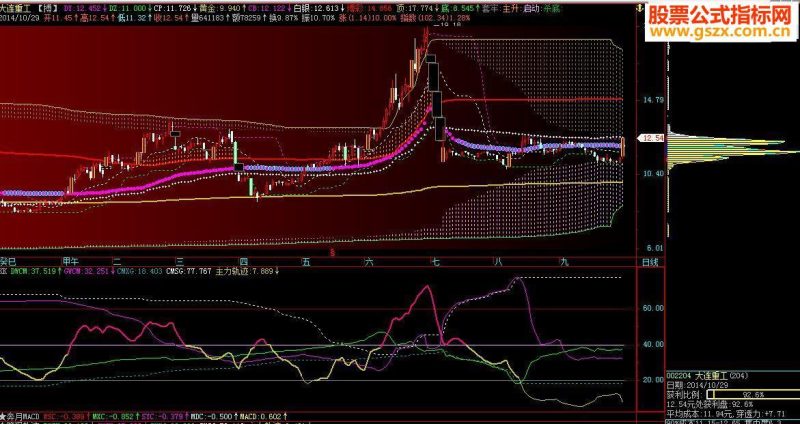Select the 甲午 year label on timeline
800x424 pixels.
pos(69,262)
